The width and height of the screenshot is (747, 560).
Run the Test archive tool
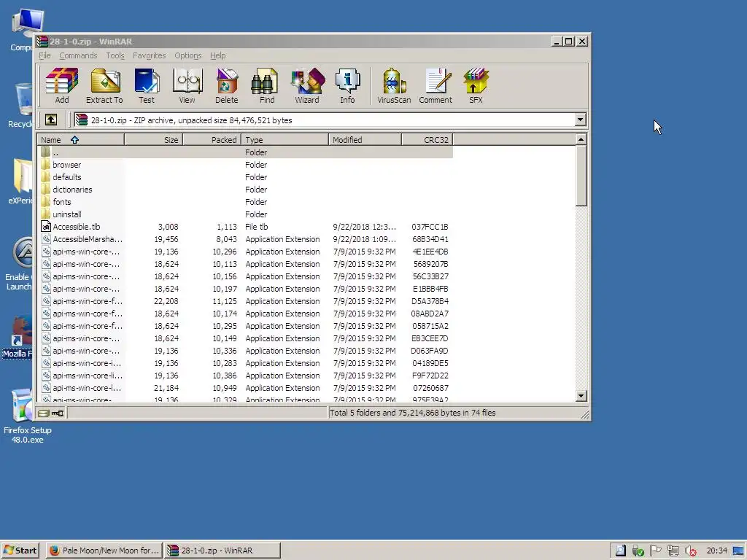coord(146,86)
